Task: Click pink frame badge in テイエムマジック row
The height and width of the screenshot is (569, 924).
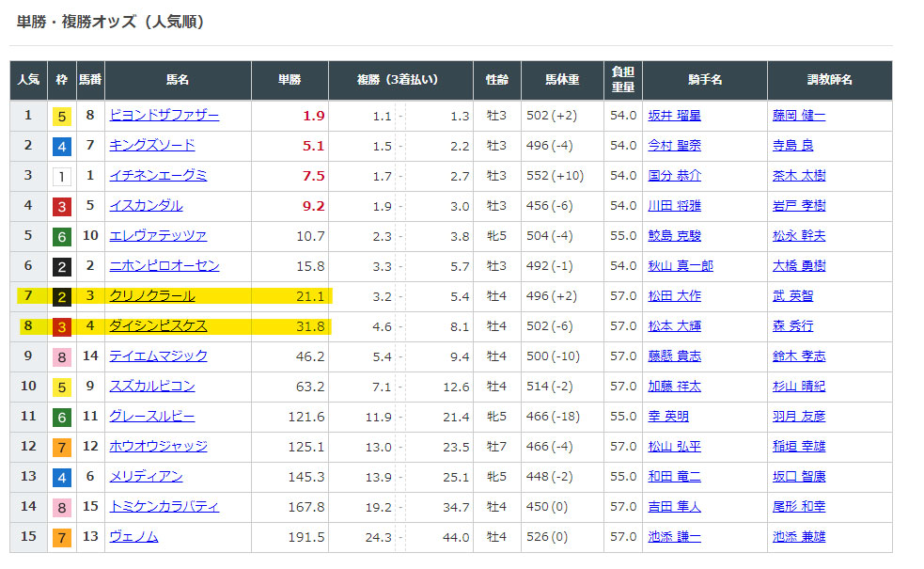Action: [62, 357]
